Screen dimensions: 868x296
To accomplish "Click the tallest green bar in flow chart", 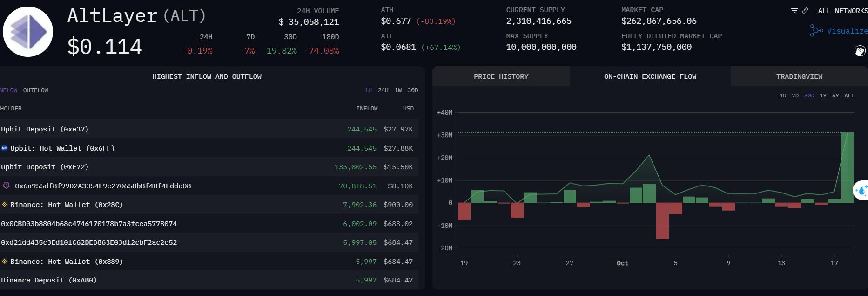I will pyautogui.click(x=848, y=168).
